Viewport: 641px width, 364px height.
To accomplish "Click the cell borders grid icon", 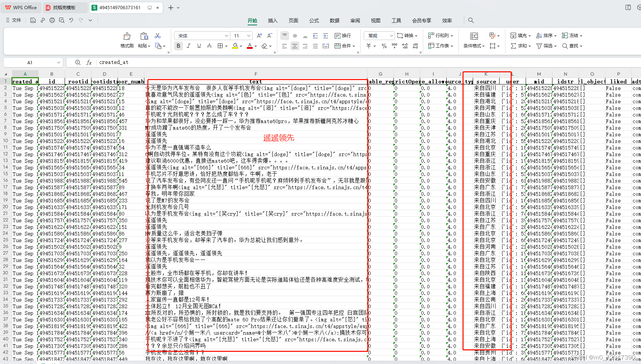I will click(220, 46).
